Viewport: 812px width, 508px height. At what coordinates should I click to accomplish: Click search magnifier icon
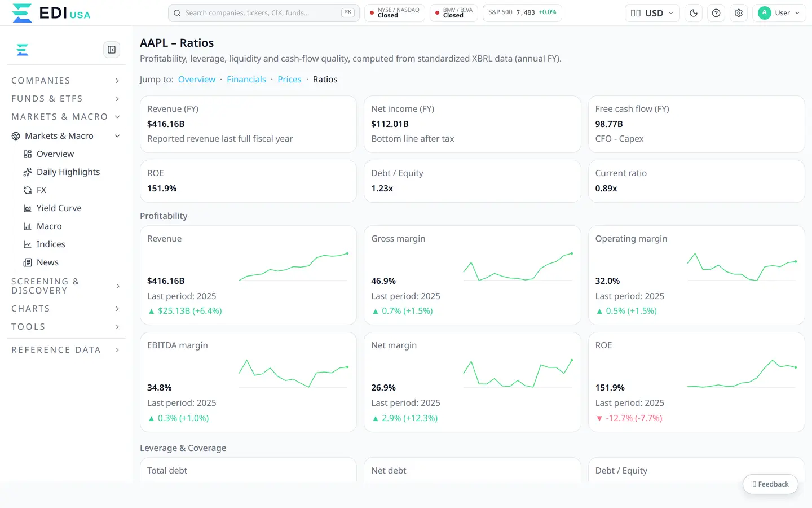click(x=177, y=13)
